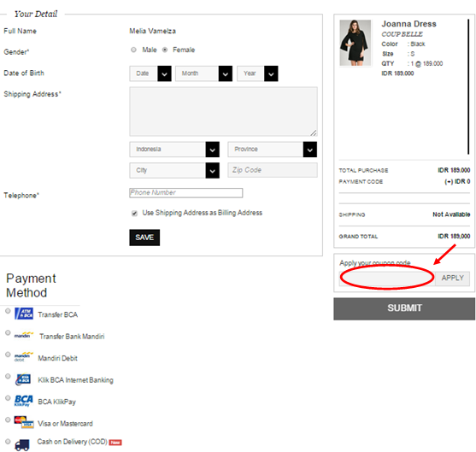Click the ATM BCA logo icon
The height and width of the screenshot is (452, 476).
tap(24, 314)
